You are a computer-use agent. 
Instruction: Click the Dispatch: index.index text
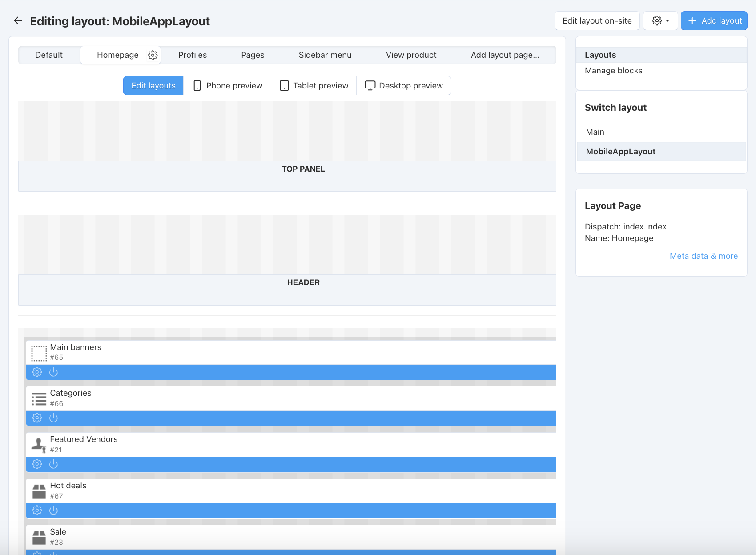pos(625,227)
